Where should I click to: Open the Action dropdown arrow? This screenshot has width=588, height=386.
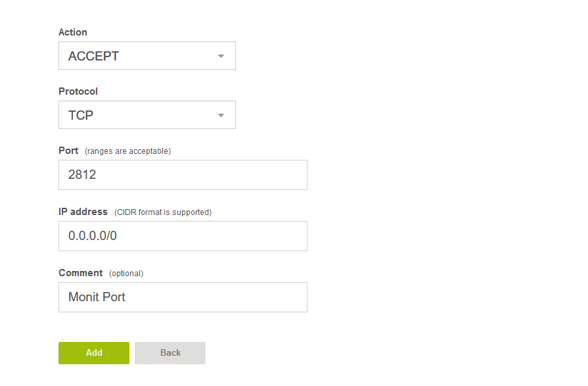coord(221,57)
